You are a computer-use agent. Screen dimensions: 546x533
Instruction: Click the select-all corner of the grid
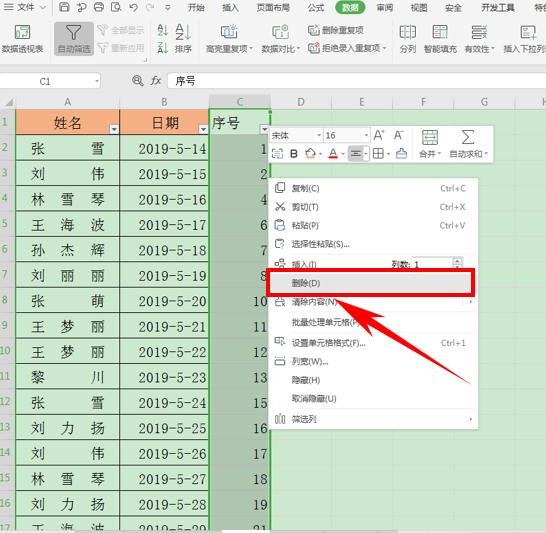tap(8, 102)
